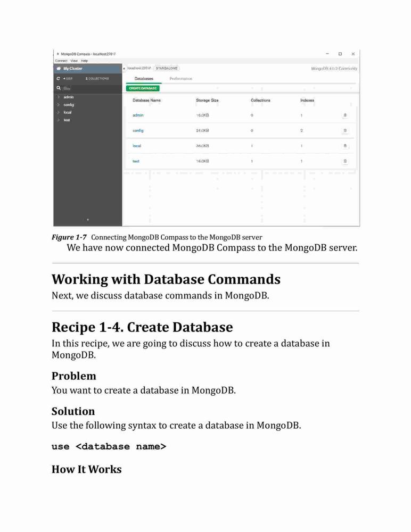Open the View menu

pyautogui.click(x=74, y=61)
